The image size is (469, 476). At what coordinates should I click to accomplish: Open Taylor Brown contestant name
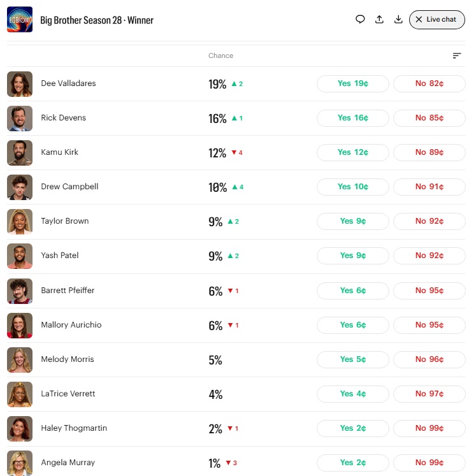(65, 221)
